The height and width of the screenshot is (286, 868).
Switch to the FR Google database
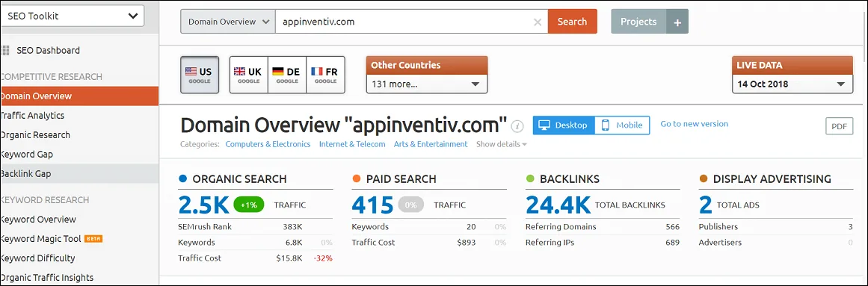pyautogui.click(x=325, y=75)
